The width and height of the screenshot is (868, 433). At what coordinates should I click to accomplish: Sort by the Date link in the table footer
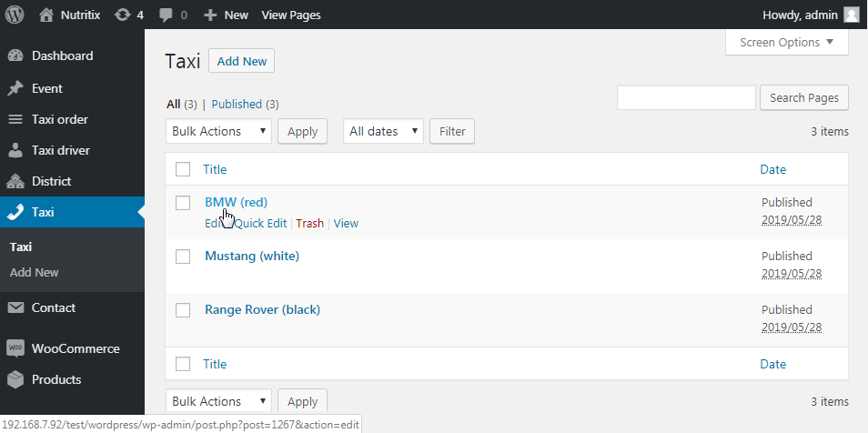point(772,364)
